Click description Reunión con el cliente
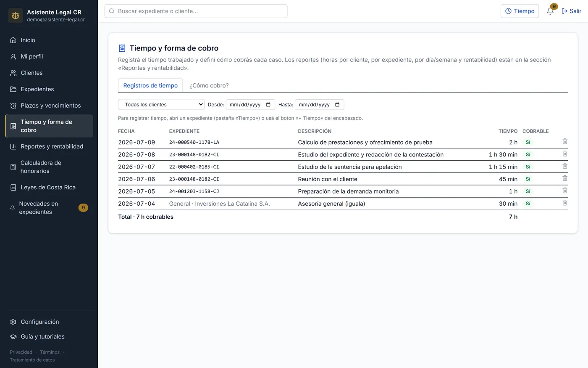Viewport: 588px width, 368px height. tap(328, 179)
